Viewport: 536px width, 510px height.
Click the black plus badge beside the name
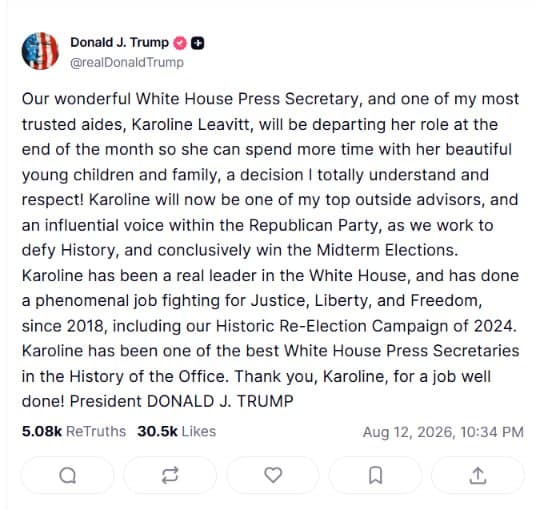197,43
